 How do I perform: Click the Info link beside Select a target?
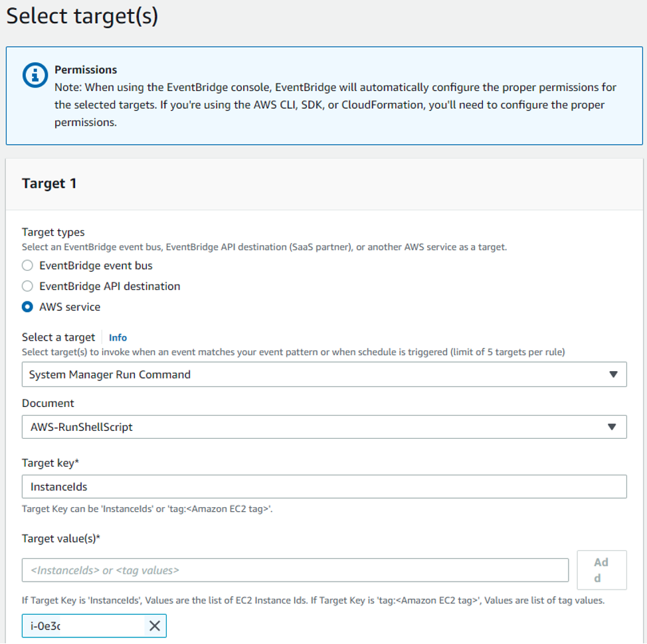point(118,337)
